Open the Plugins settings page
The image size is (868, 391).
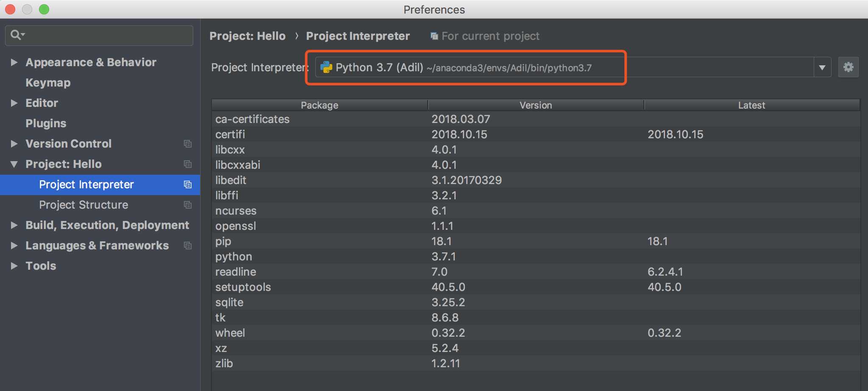(46, 123)
